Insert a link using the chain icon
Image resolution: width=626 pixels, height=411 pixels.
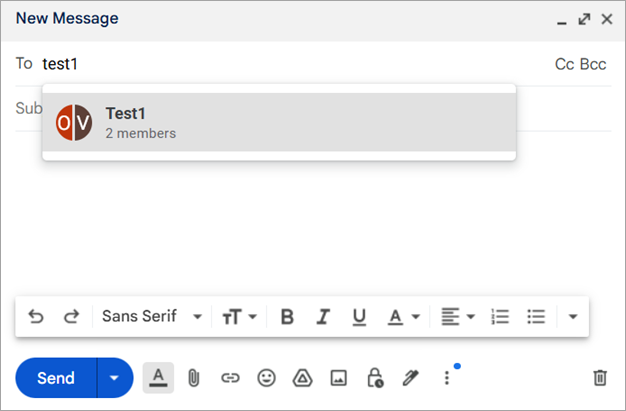[230, 378]
